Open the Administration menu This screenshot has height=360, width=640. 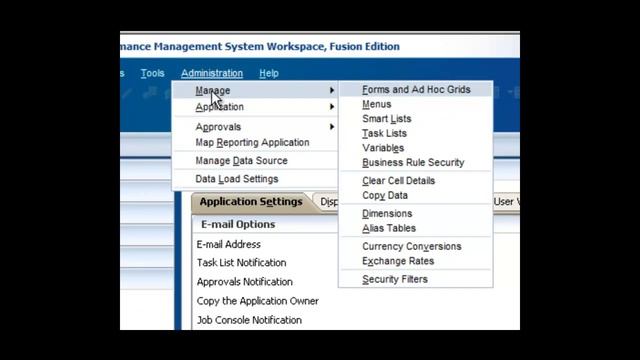[x=212, y=73]
